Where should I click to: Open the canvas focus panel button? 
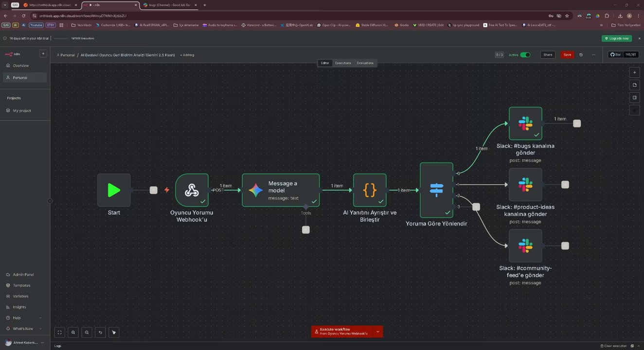tap(634, 98)
